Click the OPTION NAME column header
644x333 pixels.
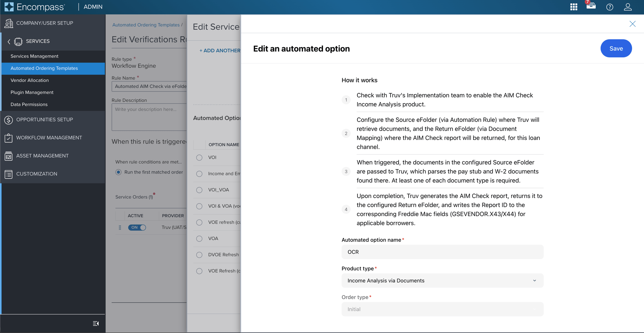click(224, 145)
